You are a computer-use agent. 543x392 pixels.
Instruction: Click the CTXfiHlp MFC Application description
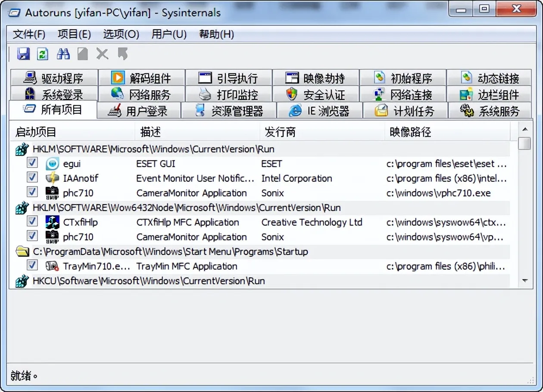[x=187, y=222]
